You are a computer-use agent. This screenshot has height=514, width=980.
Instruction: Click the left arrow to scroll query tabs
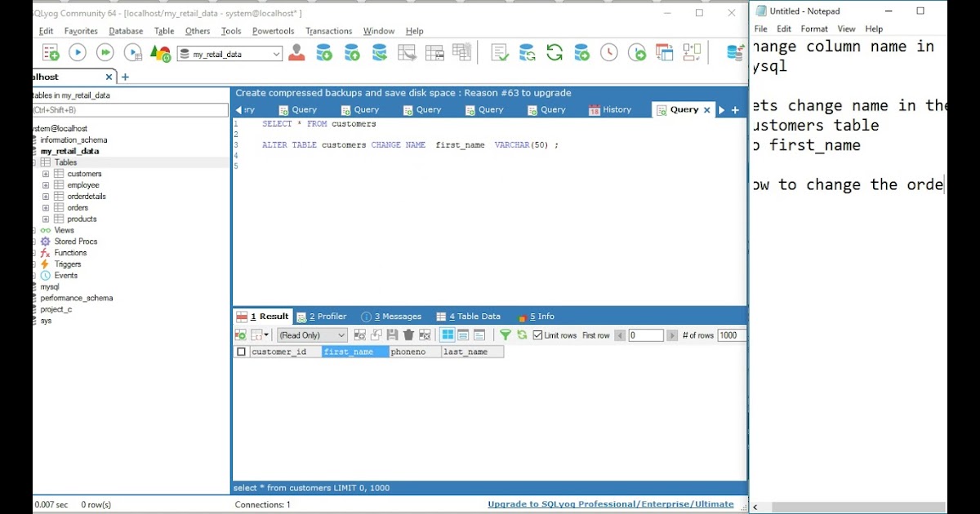(238, 110)
